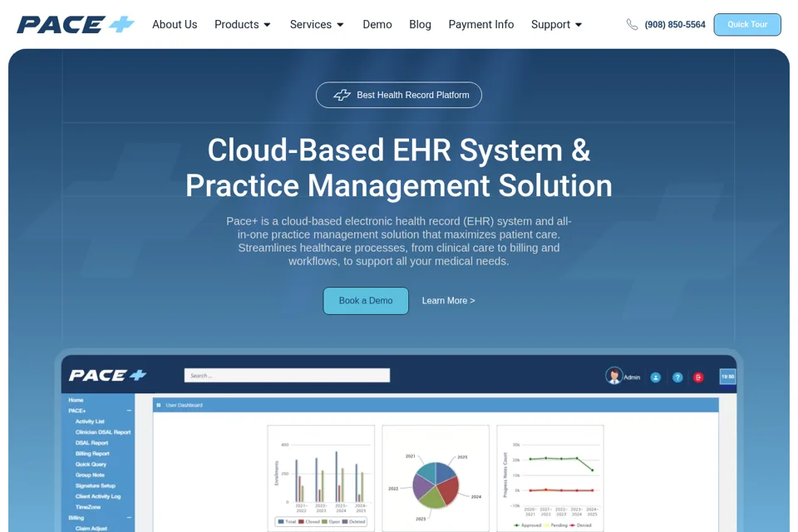
Task: Open Billing Report in the sidebar
Action: [x=92, y=454]
